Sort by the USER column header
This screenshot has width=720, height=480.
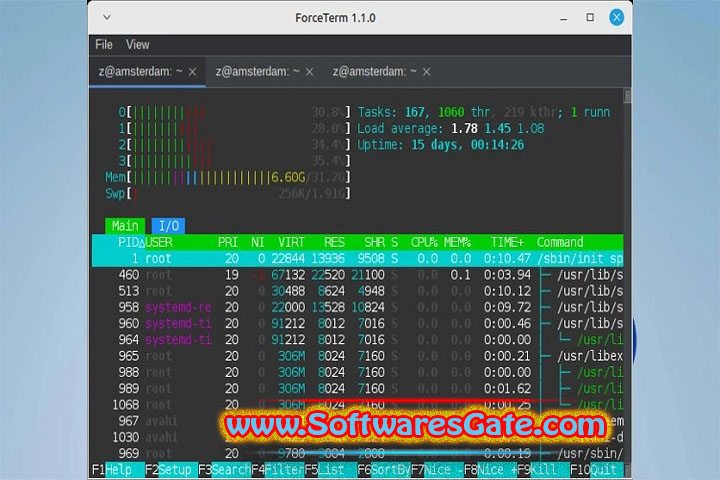(158, 242)
